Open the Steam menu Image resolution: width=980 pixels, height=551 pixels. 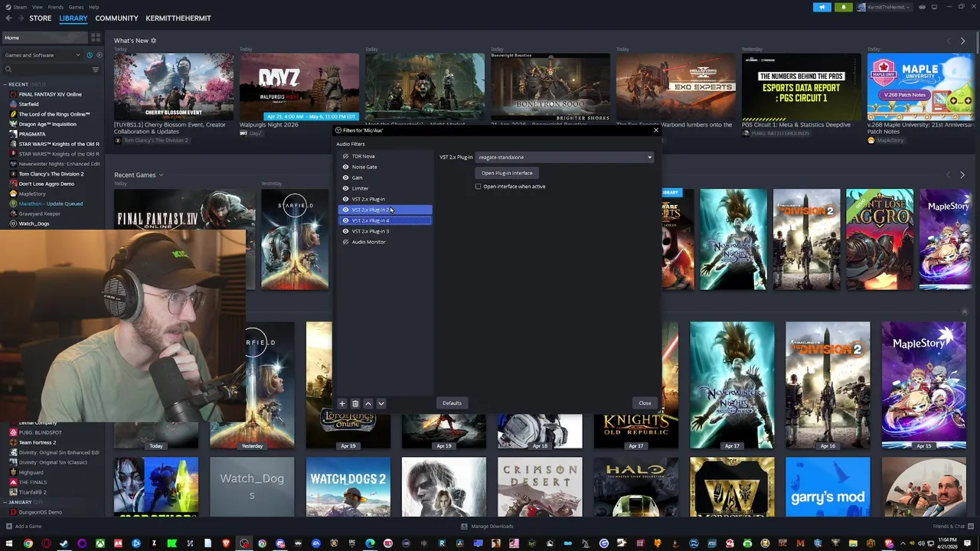(20, 7)
